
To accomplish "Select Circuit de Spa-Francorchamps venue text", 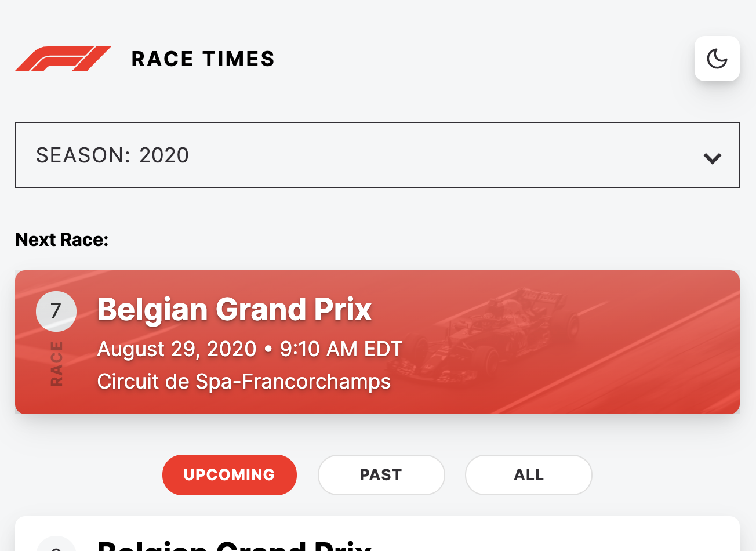I will pos(243,382).
